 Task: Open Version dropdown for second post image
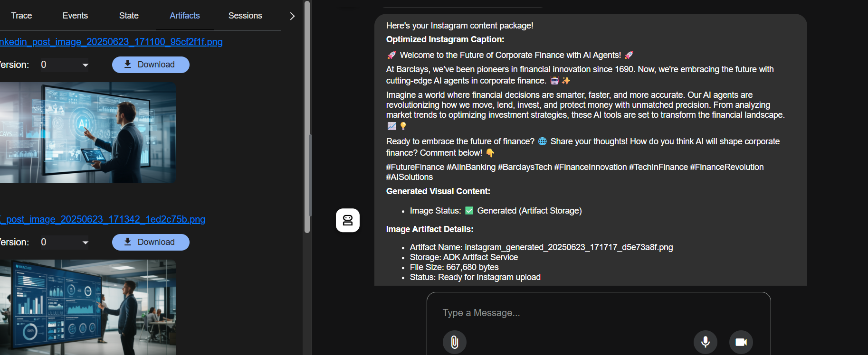point(64,242)
